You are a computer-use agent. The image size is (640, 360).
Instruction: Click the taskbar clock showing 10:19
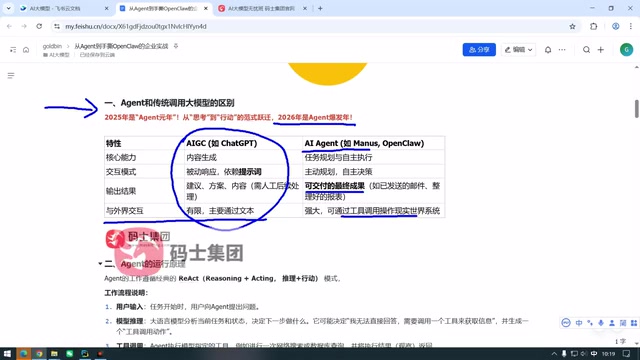click(608, 354)
